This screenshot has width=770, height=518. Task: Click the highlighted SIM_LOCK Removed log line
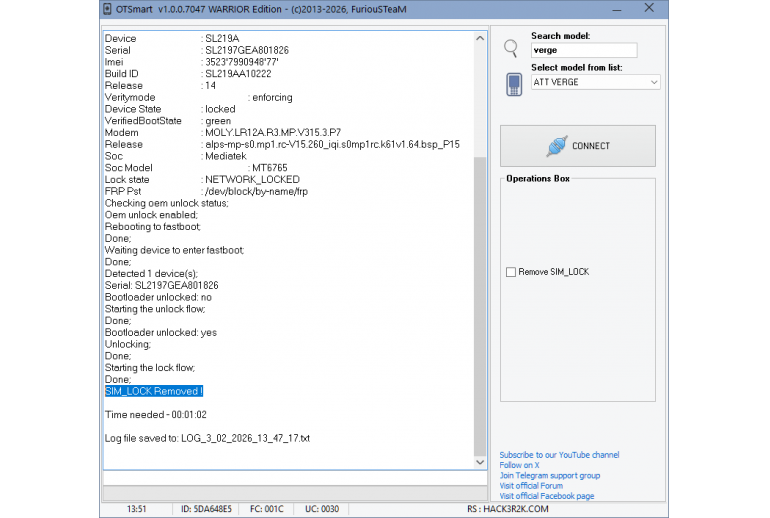(x=154, y=391)
